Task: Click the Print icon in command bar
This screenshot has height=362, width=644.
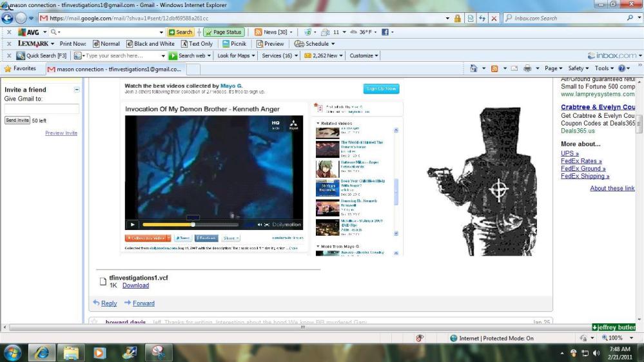Action: (527, 68)
